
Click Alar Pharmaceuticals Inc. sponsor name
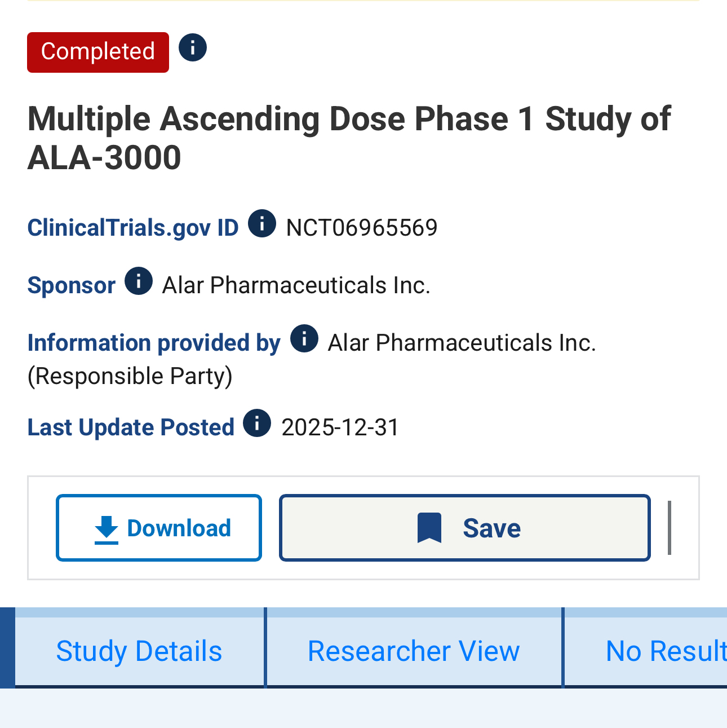pyautogui.click(x=296, y=285)
